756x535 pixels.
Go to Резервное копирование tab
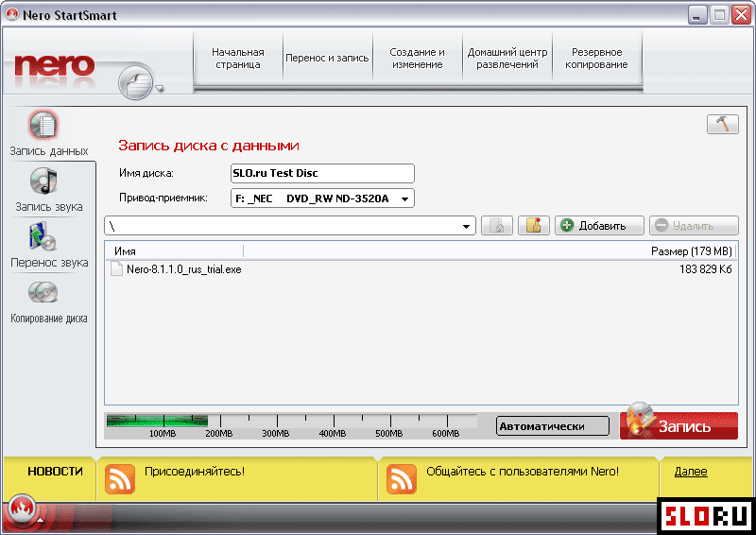(596, 58)
